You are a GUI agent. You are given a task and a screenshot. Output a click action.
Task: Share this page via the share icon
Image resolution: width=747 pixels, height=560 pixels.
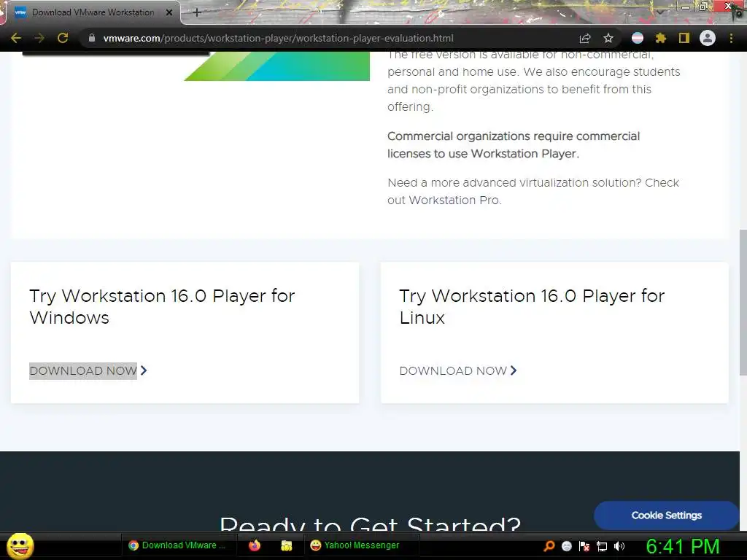(585, 38)
